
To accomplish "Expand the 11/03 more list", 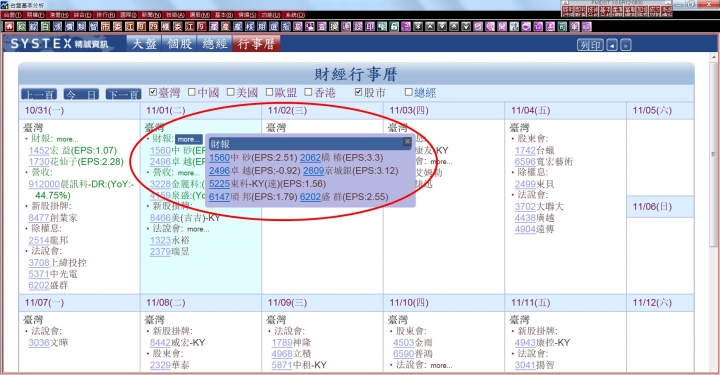I will pos(441,162).
